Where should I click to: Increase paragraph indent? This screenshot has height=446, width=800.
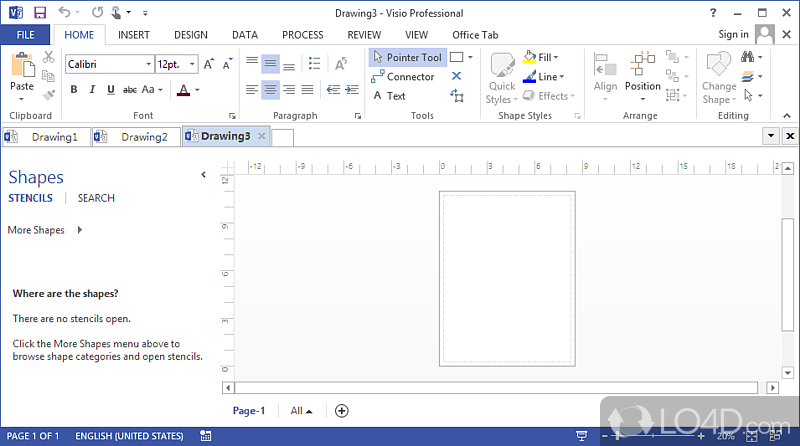(352, 90)
